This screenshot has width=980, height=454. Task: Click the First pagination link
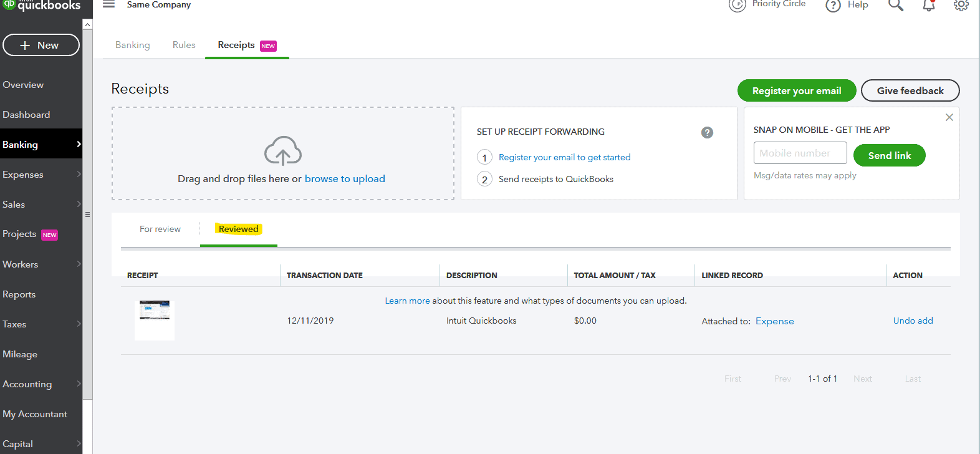click(x=733, y=379)
